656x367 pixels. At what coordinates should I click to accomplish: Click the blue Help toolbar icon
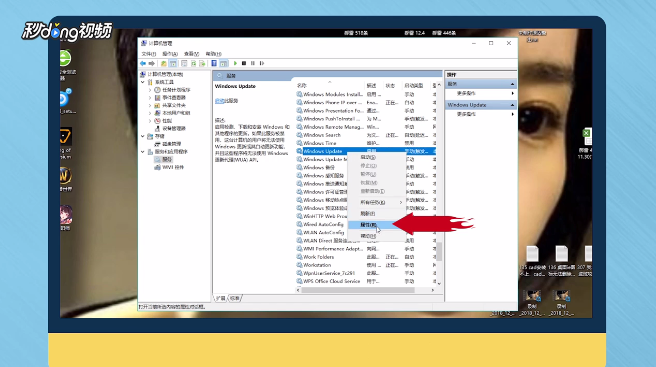click(x=214, y=63)
